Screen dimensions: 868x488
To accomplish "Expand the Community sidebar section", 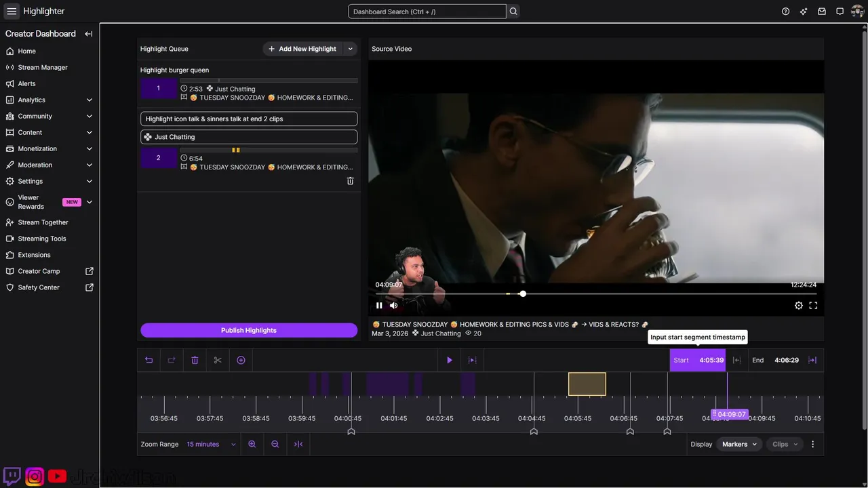I will coord(90,116).
